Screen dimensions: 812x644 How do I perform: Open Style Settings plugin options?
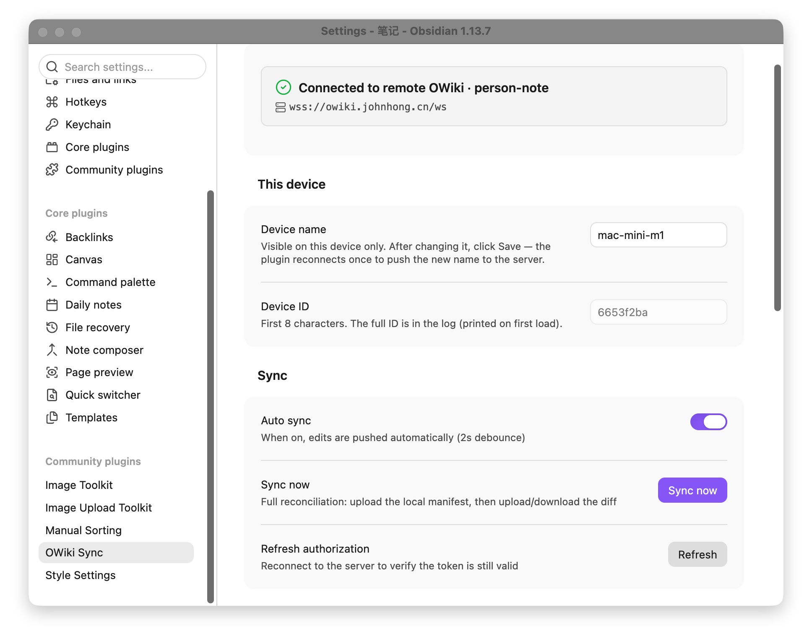tap(116, 575)
